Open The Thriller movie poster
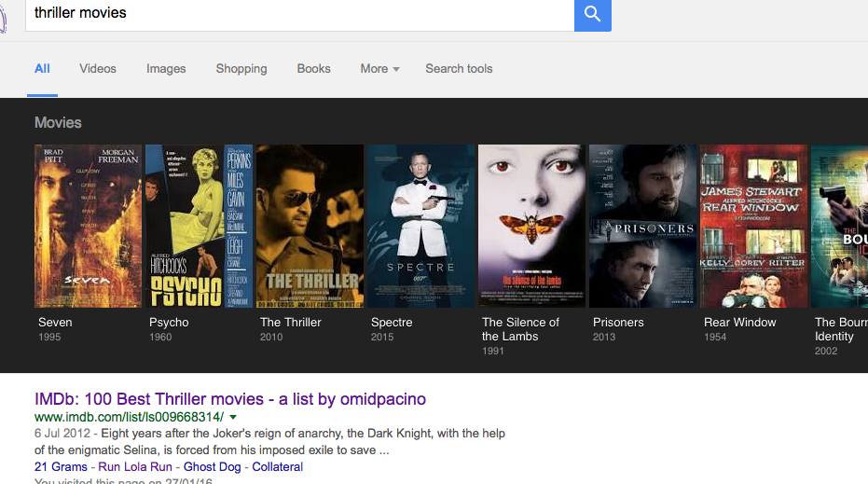This screenshot has height=484, width=868. 310,226
